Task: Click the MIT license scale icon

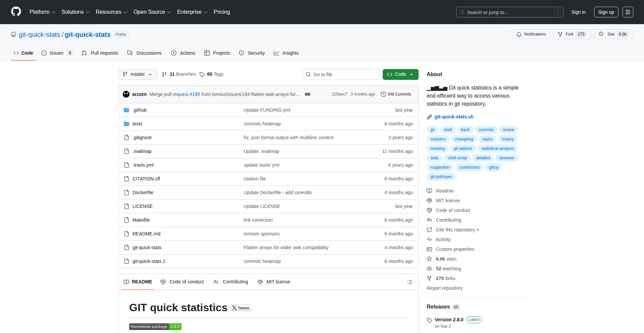Action: (430, 201)
